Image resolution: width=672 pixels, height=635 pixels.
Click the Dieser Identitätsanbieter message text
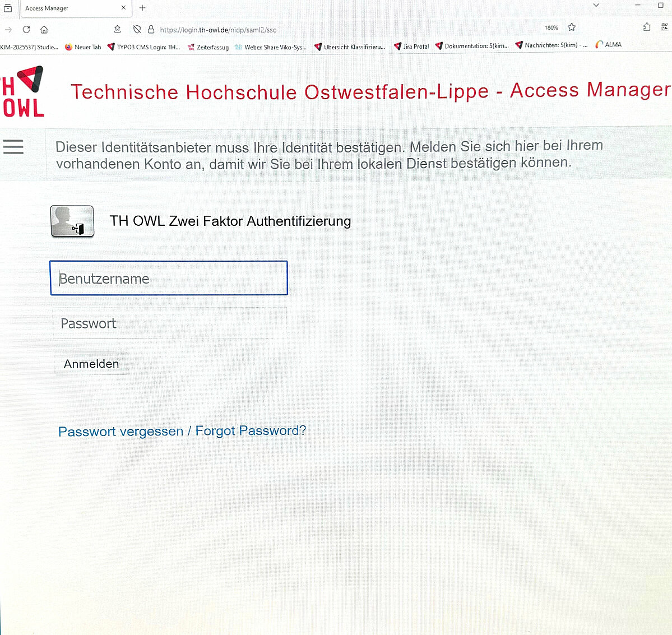(329, 155)
